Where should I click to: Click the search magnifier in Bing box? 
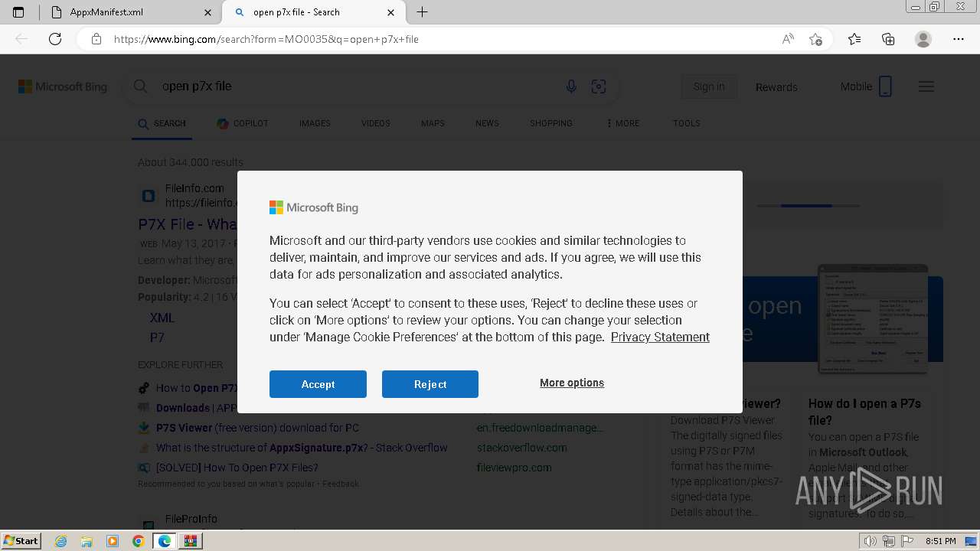[x=140, y=86]
